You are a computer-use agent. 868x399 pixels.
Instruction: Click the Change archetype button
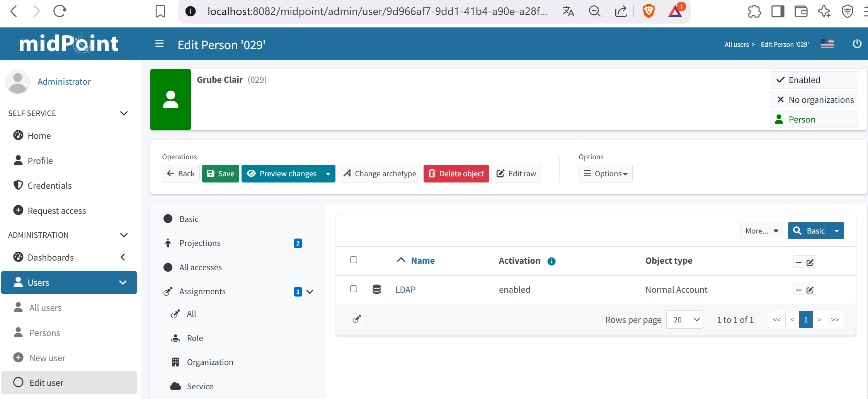tap(380, 174)
